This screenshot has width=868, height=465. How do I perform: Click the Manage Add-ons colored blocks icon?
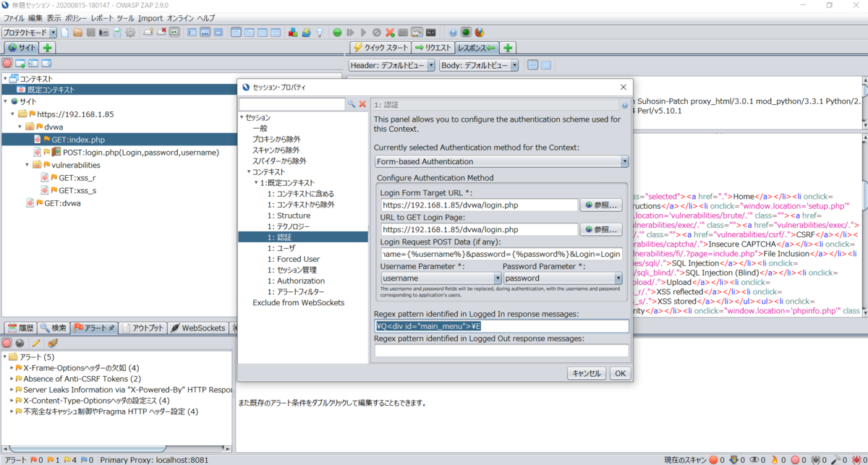click(x=293, y=33)
